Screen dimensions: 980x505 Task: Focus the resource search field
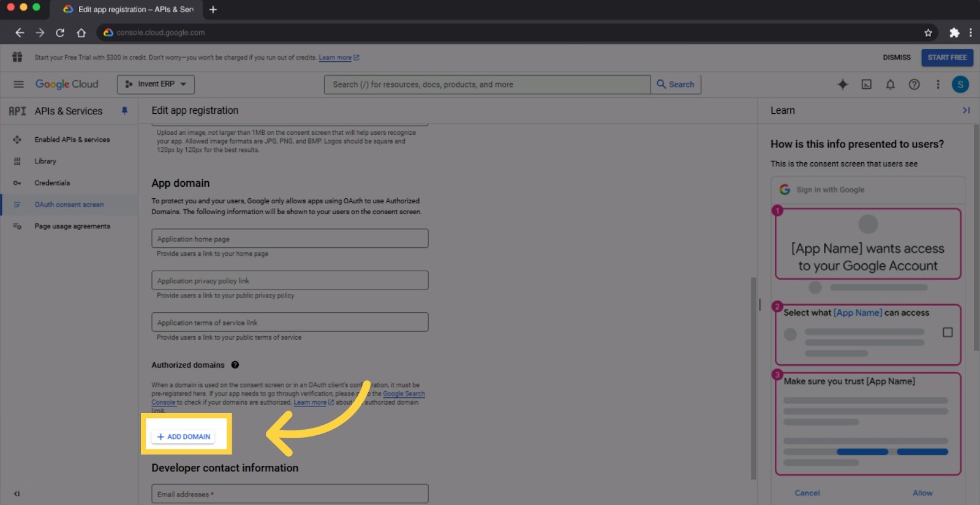(487, 84)
